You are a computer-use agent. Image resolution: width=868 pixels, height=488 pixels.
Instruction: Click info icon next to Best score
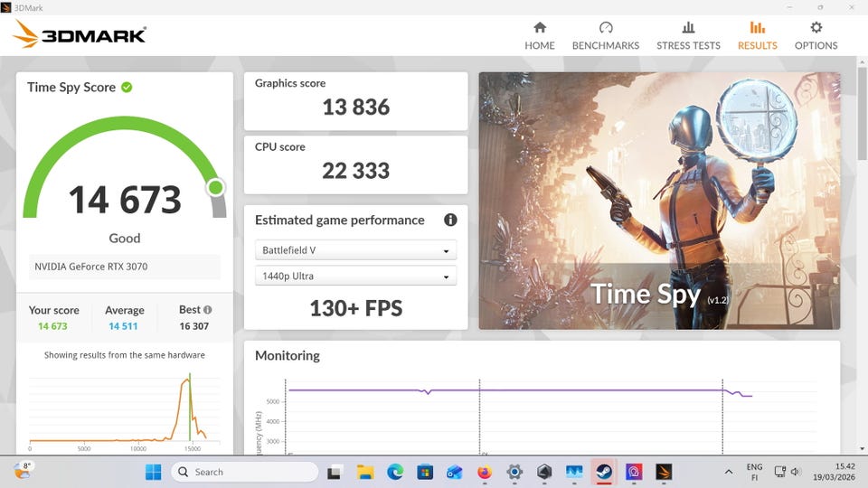[207, 310]
